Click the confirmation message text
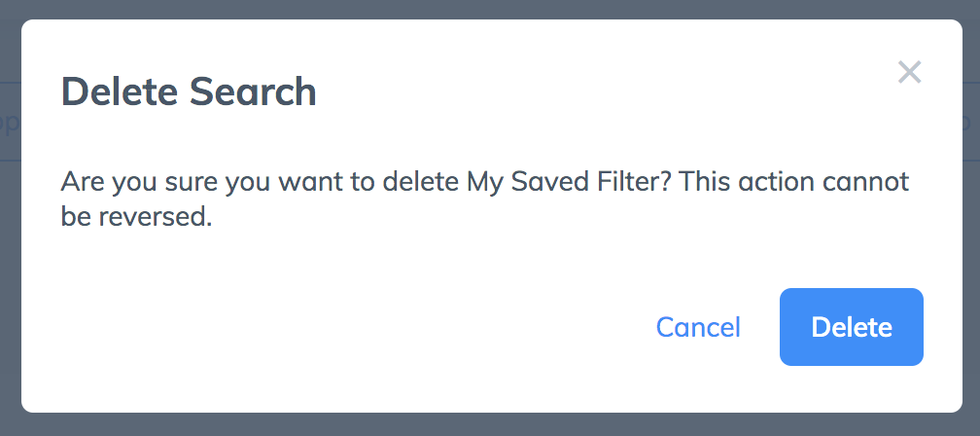This screenshot has height=436, width=980. (484, 200)
